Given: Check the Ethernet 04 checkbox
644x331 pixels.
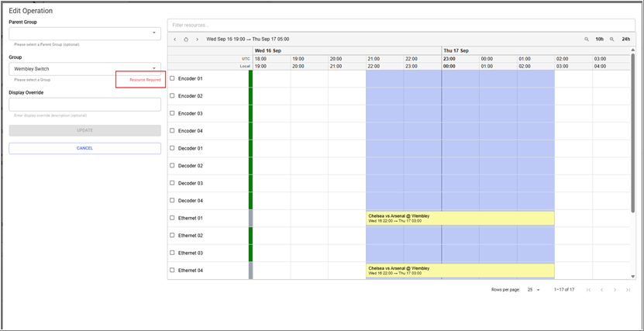Looking at the screenshot, I should click(172, 271).
